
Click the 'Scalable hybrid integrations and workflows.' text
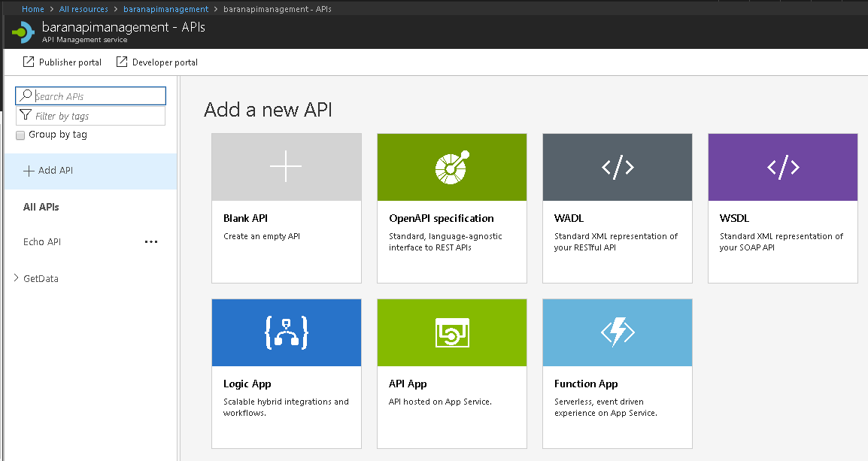(x=286, y=408)
